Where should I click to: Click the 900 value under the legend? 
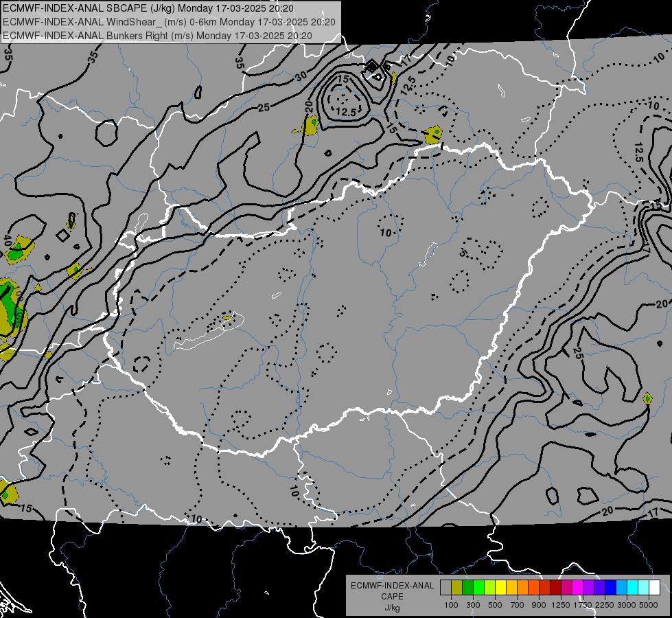click(539, 605)
